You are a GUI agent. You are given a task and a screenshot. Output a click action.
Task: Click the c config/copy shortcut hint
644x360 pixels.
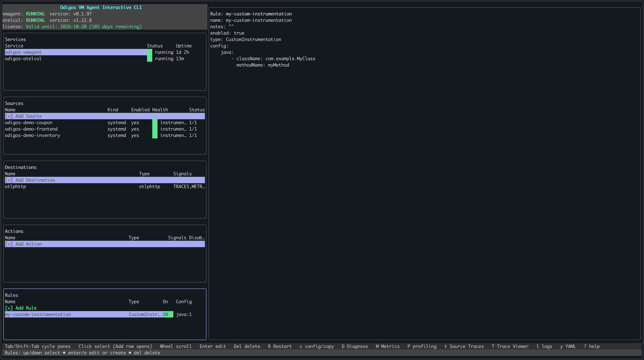click(x=317, y=346)
